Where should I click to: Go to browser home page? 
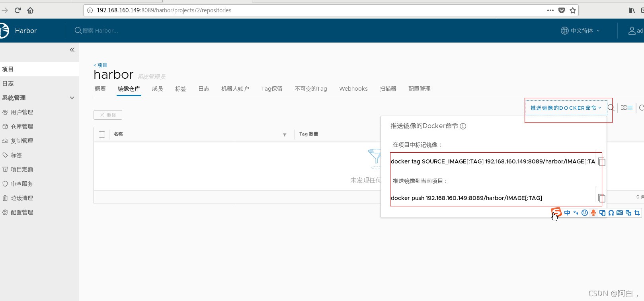(30, 10)
